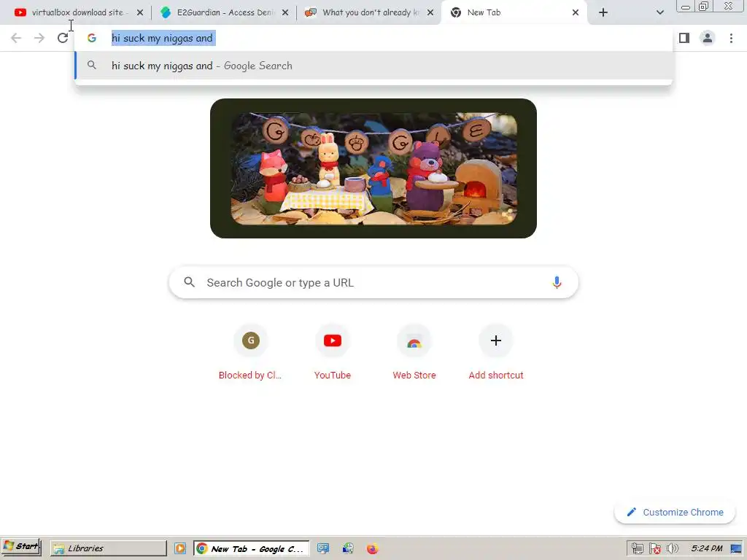Close the virtualbox download site tab
The height and width of the screenshot is (560, 747).
[139, 12]
